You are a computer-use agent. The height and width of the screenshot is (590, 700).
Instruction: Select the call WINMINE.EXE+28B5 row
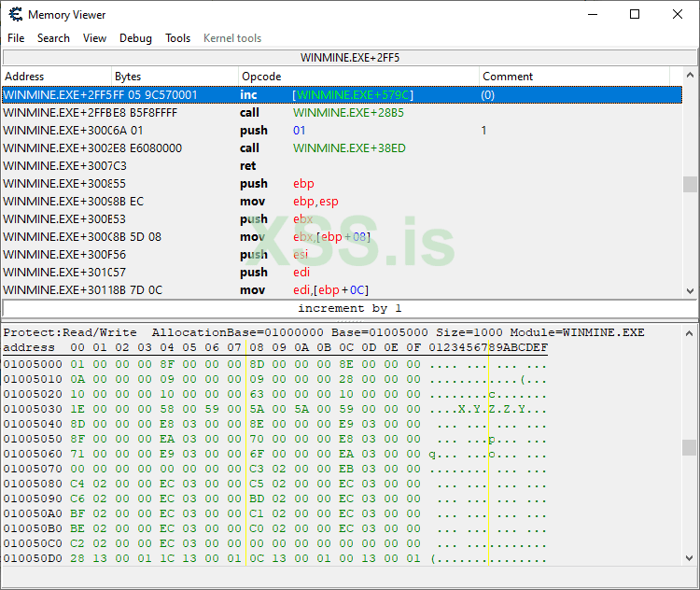pos(342,113)
